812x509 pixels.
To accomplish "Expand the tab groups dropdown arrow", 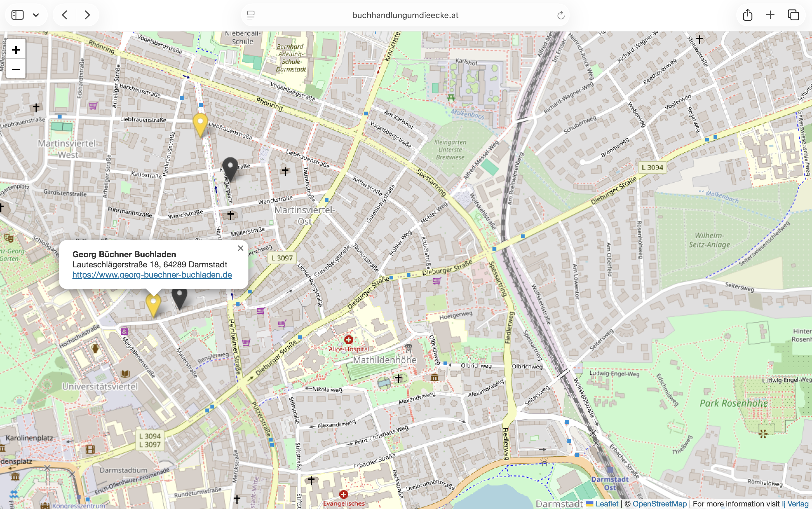I will click(x=36, y=15).
